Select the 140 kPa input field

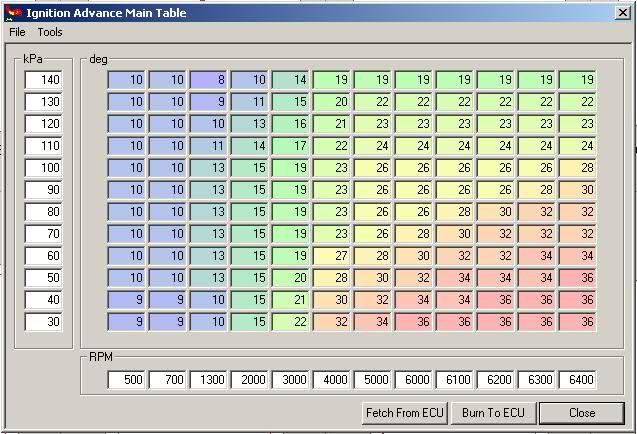click(43, 80)
